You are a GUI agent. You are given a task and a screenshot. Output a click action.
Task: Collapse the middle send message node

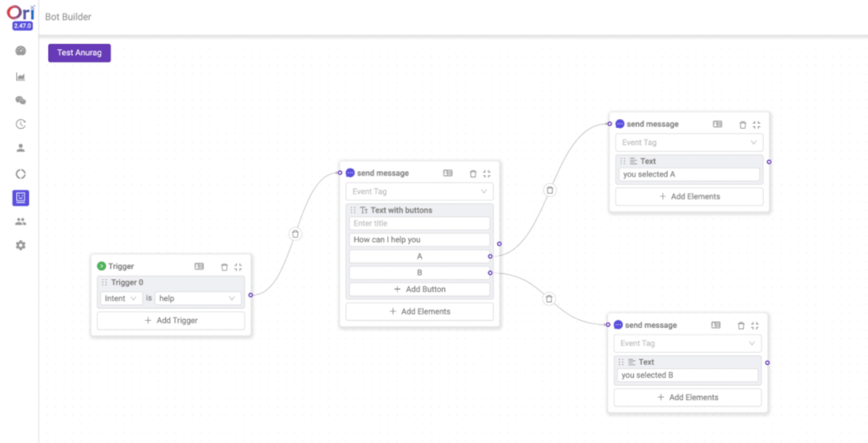487,174
